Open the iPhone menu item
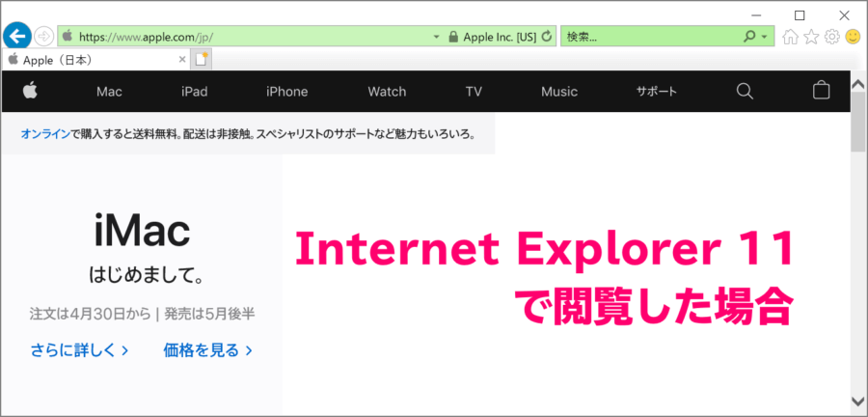The width and height of the screenshot is (868, 417). pyautogui.click(x=286, y=92)
